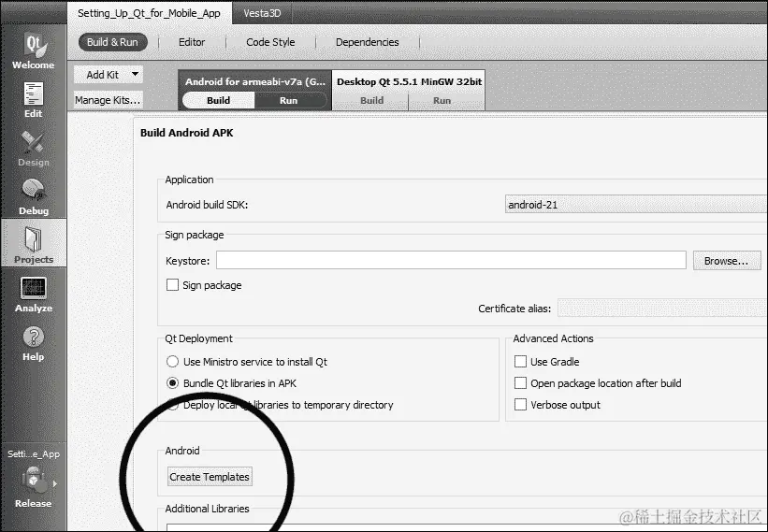Switch to Edit mode

pyautogui.click(x=34, y=100)
